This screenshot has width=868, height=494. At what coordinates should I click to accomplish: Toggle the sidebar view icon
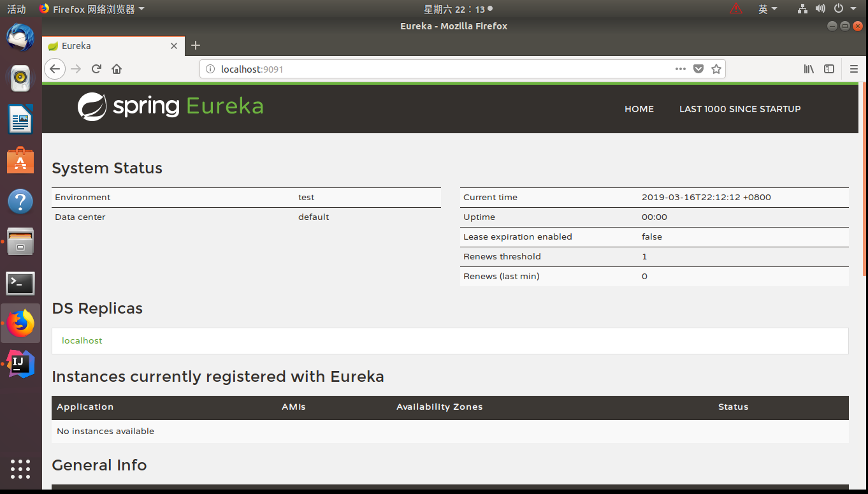pos(829,69)
